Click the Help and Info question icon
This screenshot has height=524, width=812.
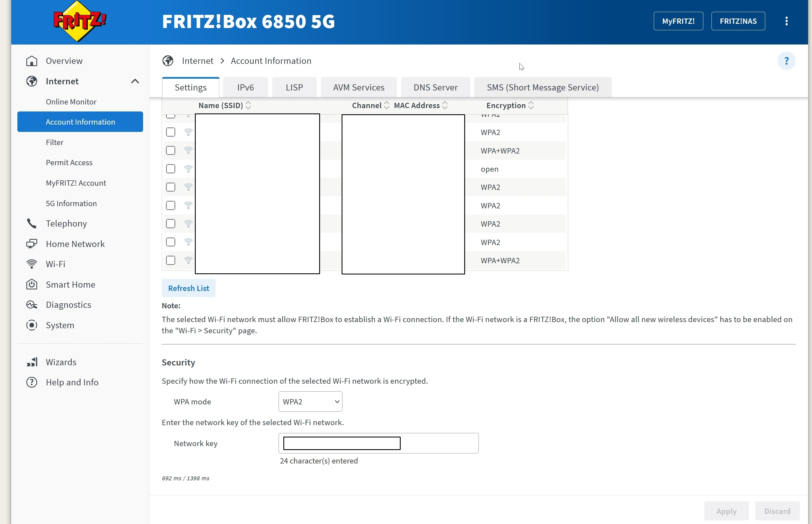(x=32, y=383)
